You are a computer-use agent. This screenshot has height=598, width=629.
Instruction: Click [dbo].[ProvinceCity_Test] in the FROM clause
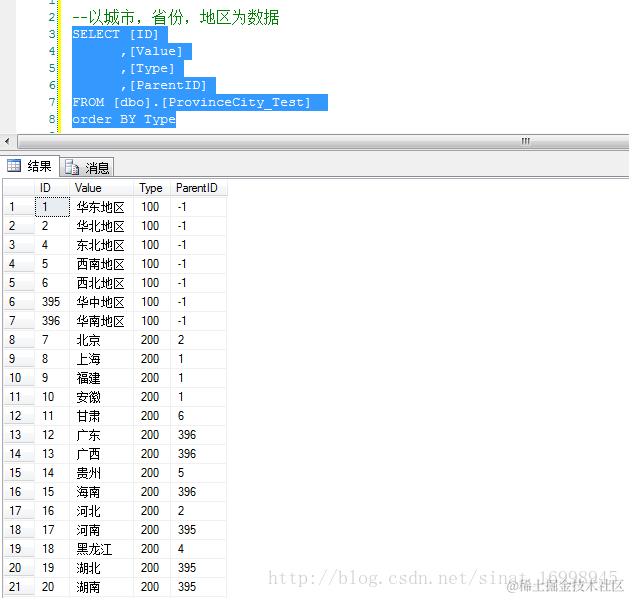(x=212, y=103)
